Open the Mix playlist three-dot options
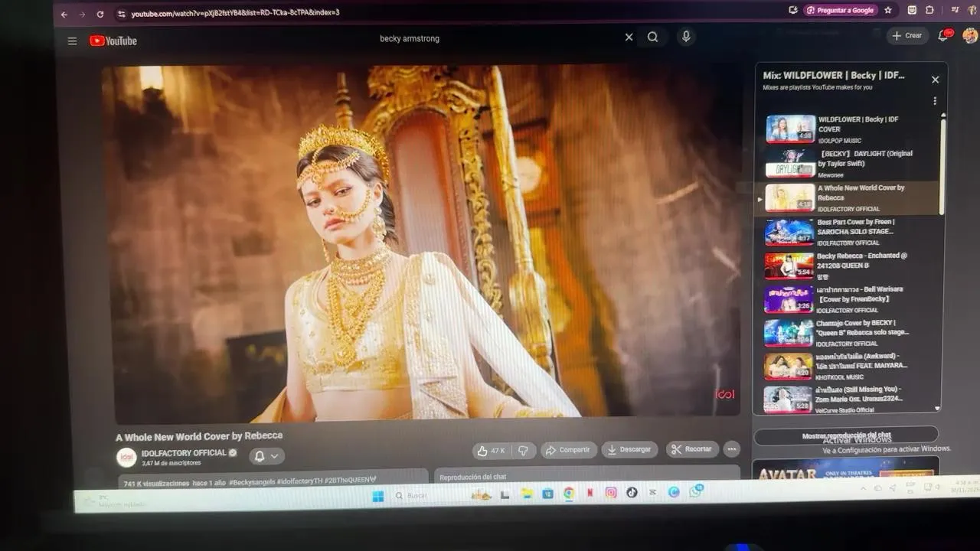 pyautogui.click(x=935, y=101)
